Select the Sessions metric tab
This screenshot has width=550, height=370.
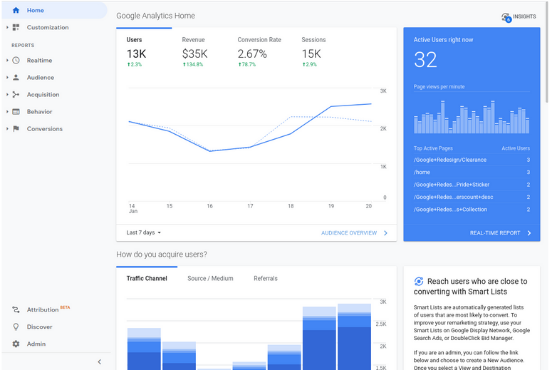[x=314, y=51]
